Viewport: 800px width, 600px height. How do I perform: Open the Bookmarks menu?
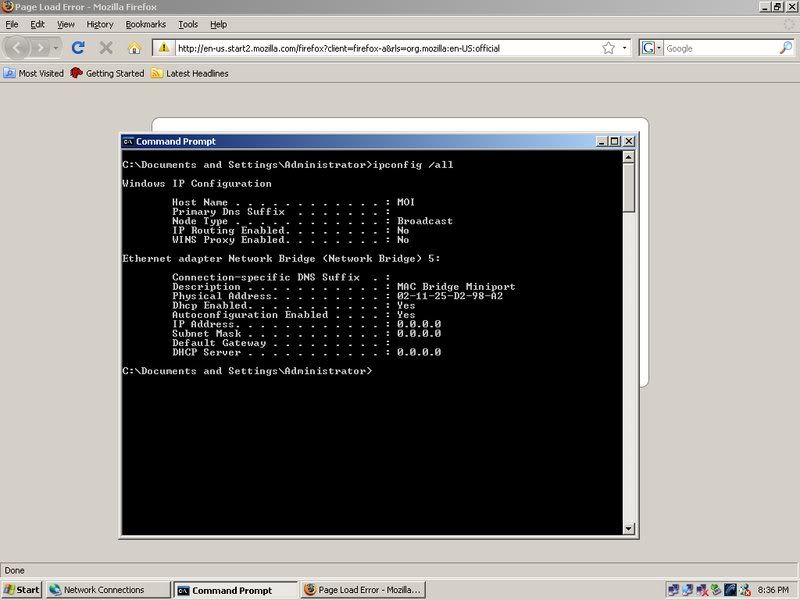pyautogui.click(x=145, y=24)
